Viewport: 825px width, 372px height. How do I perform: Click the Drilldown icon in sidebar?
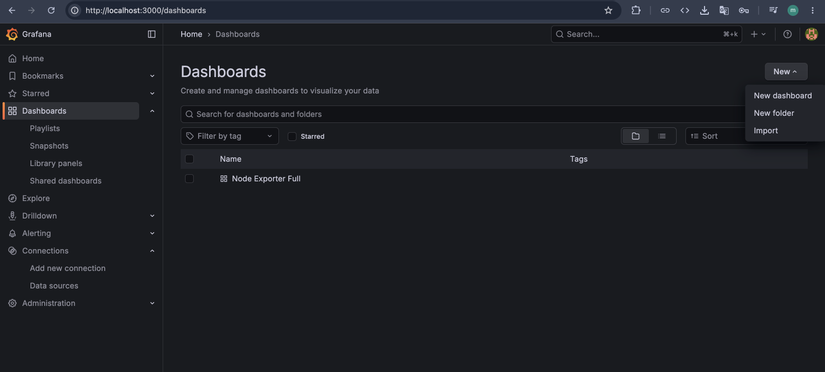[13, 216]
